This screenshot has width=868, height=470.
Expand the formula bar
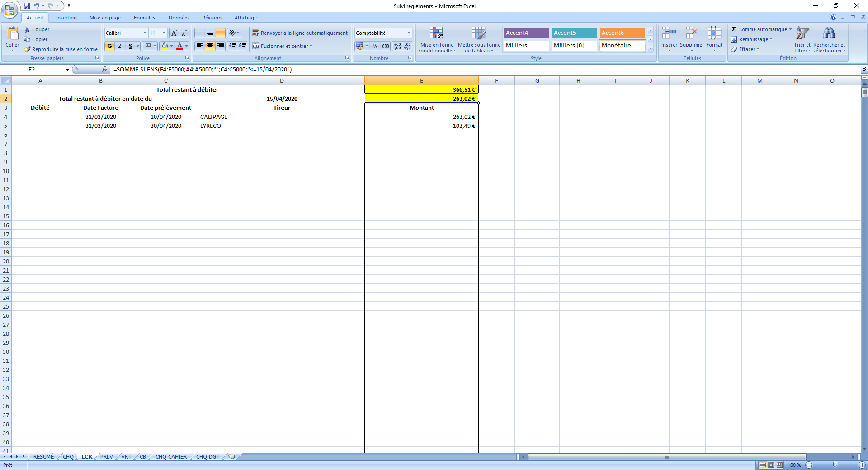point(864,69)
